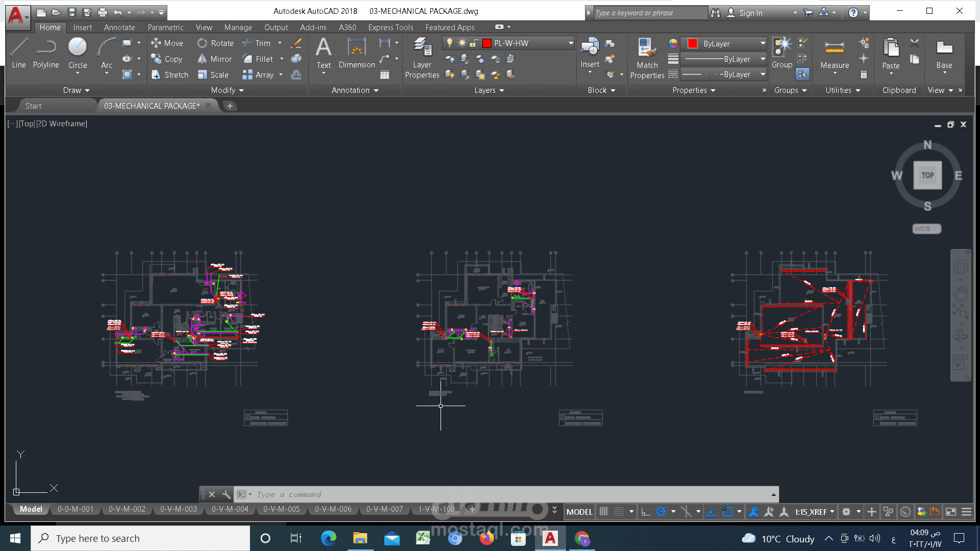Viewport: 980px width, 551px height.
Task: Select the Rotate tool
Action: pos(216,43)
